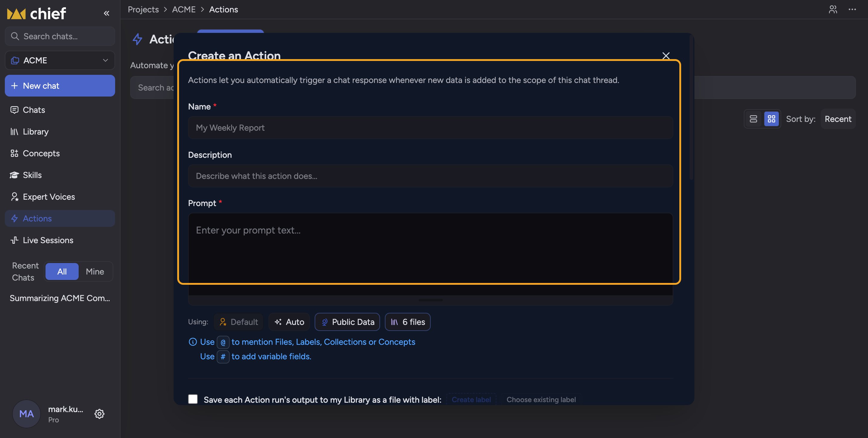Click the info icon by mention hint
The image size is (868, 438).
[193, 342]
